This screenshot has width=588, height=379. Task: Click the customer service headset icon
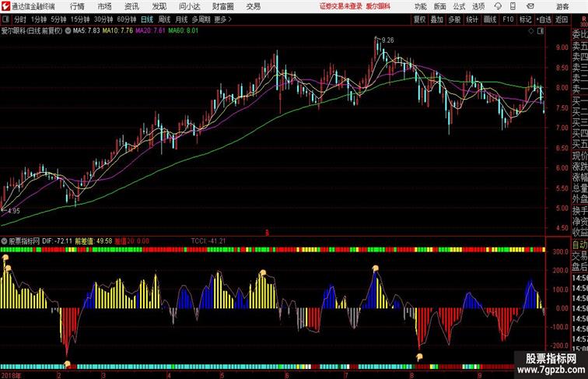coord(498,6)
